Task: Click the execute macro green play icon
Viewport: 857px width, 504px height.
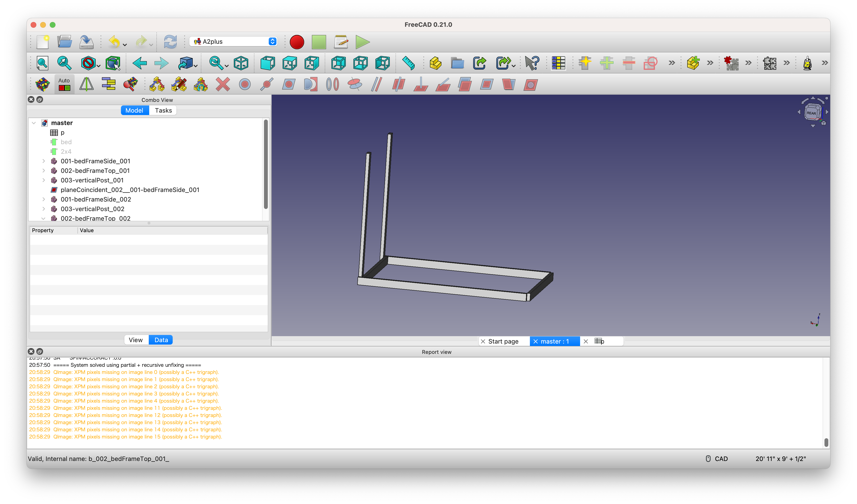Action: (363, 42)
